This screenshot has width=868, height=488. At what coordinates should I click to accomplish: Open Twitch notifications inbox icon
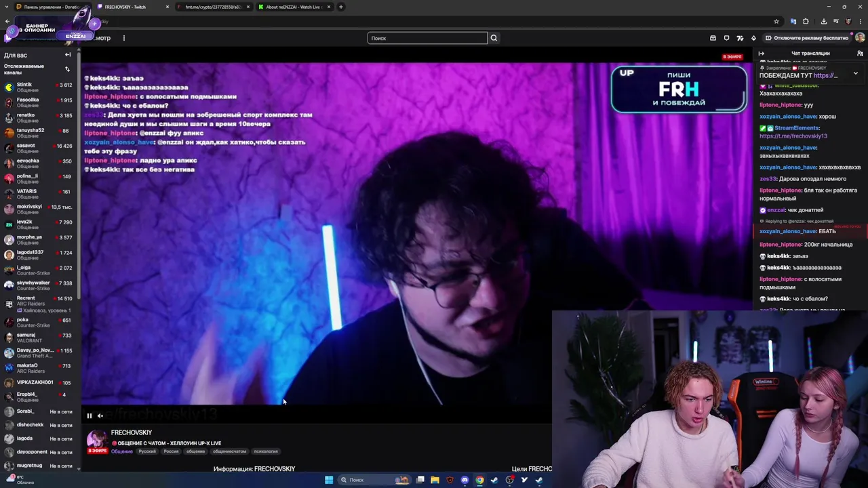[x=713, y=38]
